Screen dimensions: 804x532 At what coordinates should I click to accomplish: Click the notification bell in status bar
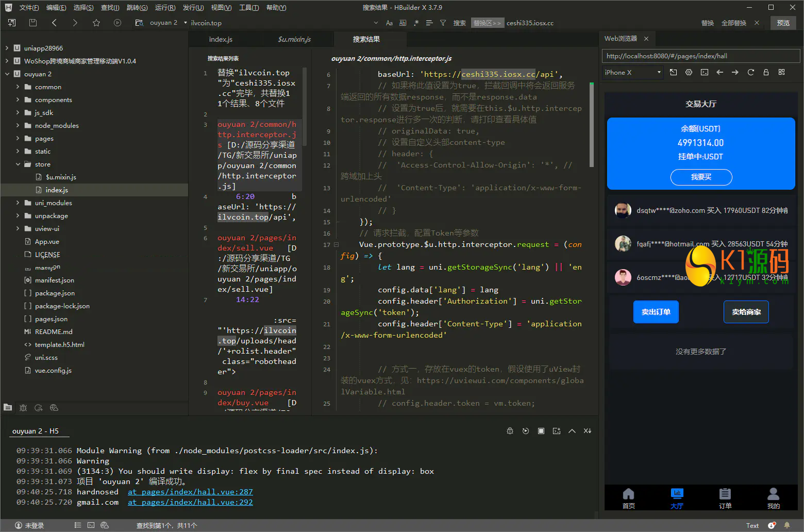tap(787, 525)
